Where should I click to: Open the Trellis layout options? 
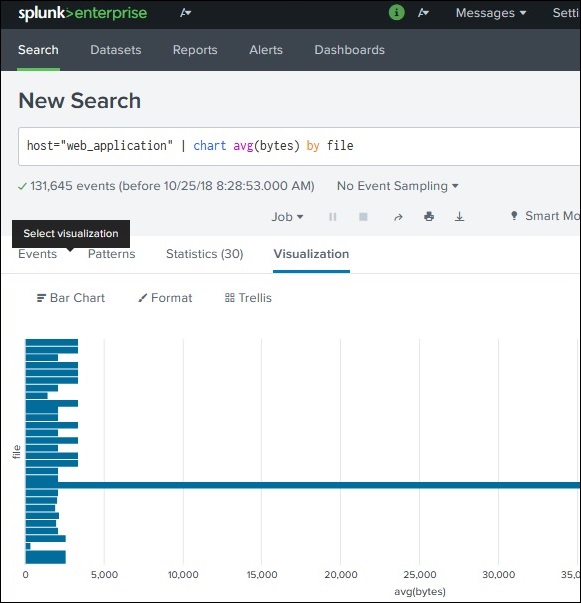click(248, 298)
